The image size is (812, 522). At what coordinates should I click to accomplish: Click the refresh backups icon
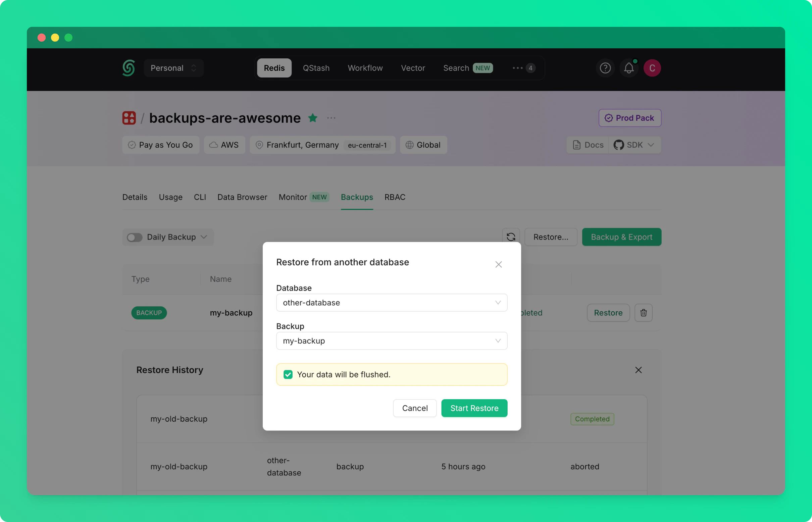click(511, 237)
